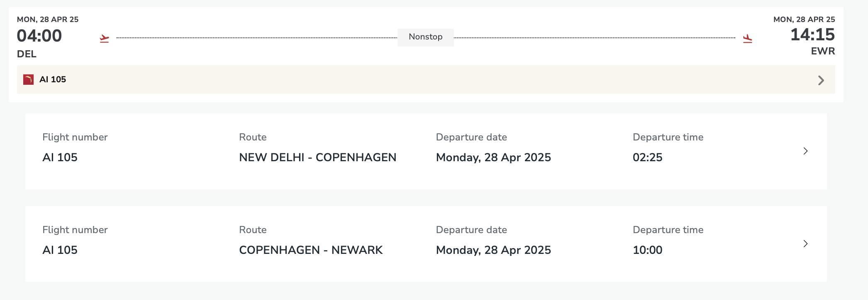Select the AI 105 label in beige bar
The image size is (868, 300).
pyautogui.click(x=53, y=79)
